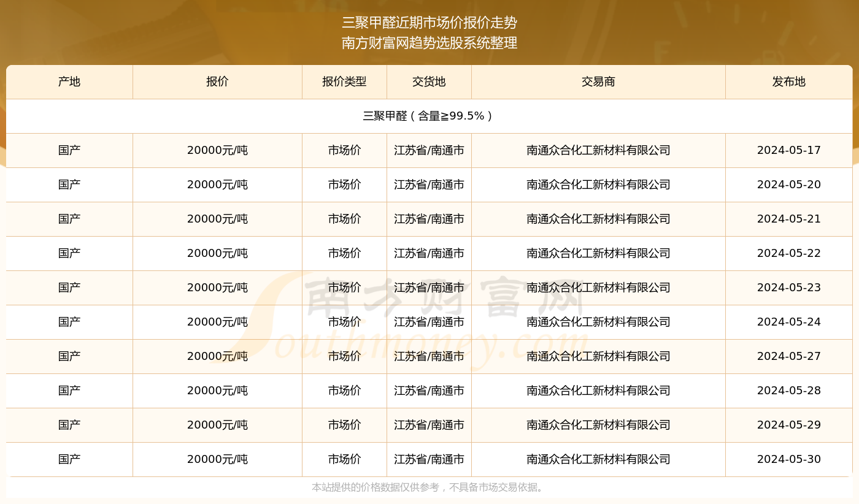Click the date cell 2024-05-22
Image resolution: width=859 pixels, height=504 pixels.
(x=789, y=253)
